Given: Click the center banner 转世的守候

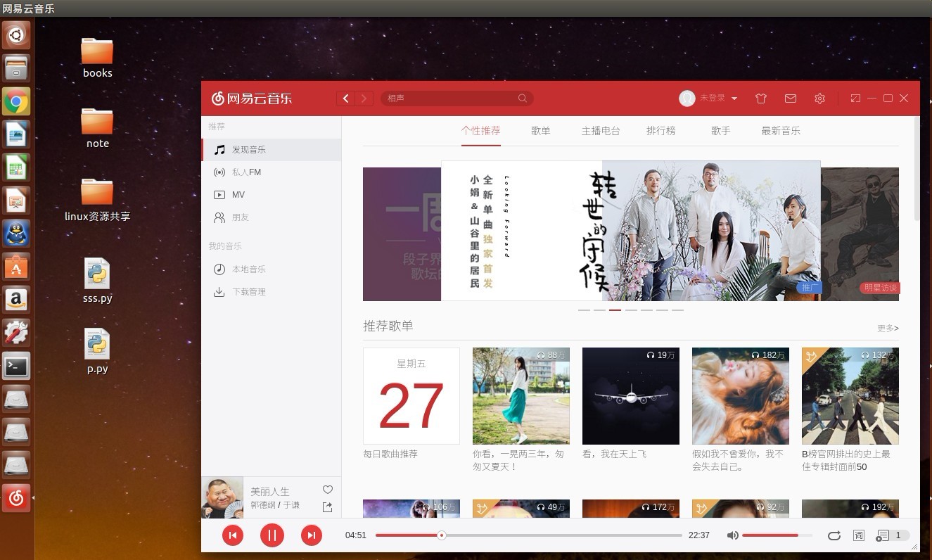Looking at the screenshot, I should [631, 231].
